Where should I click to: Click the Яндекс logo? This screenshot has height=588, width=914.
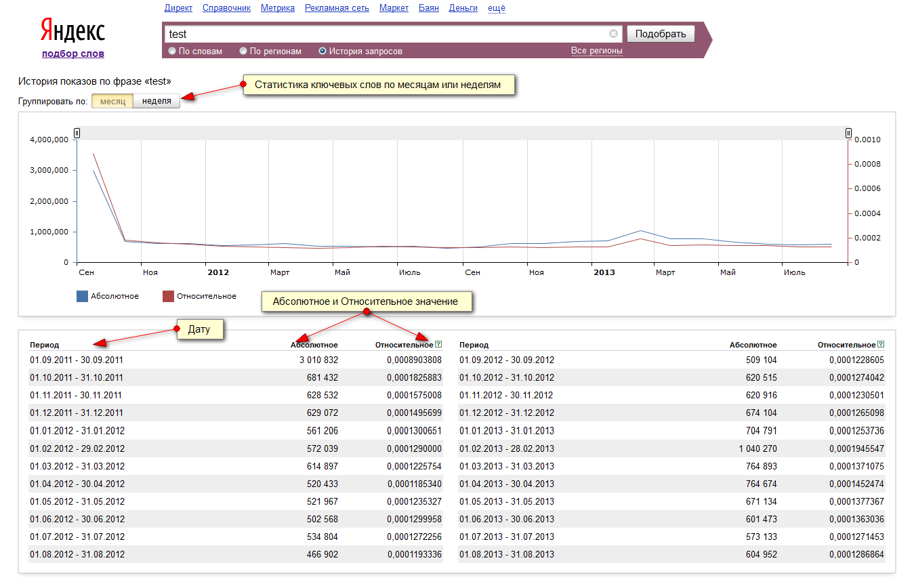point(72,32)
